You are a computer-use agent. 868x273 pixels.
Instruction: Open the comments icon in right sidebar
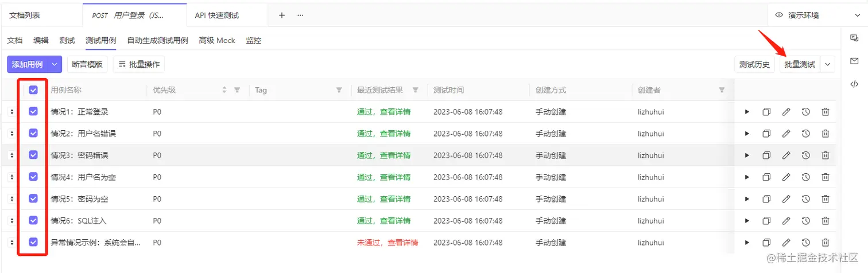(854, 37)
